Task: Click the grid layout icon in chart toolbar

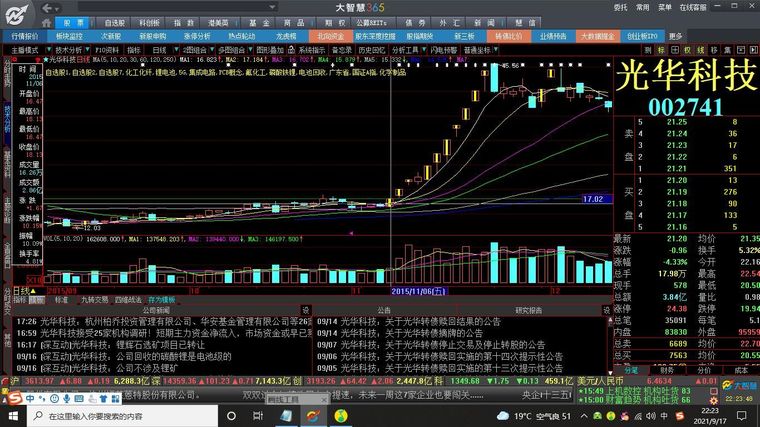Action: pos(674,50)
